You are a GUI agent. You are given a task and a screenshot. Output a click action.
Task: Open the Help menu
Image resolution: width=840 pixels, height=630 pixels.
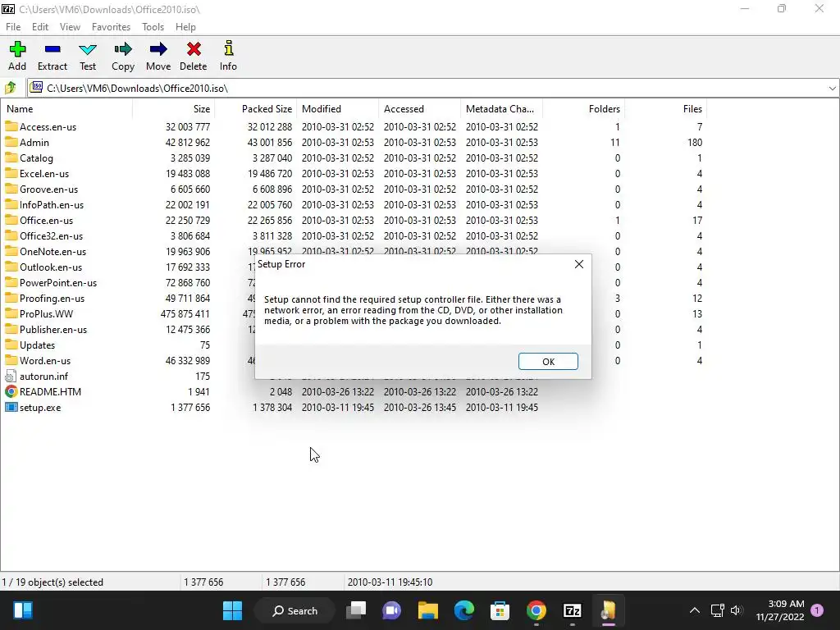[185, 27]
